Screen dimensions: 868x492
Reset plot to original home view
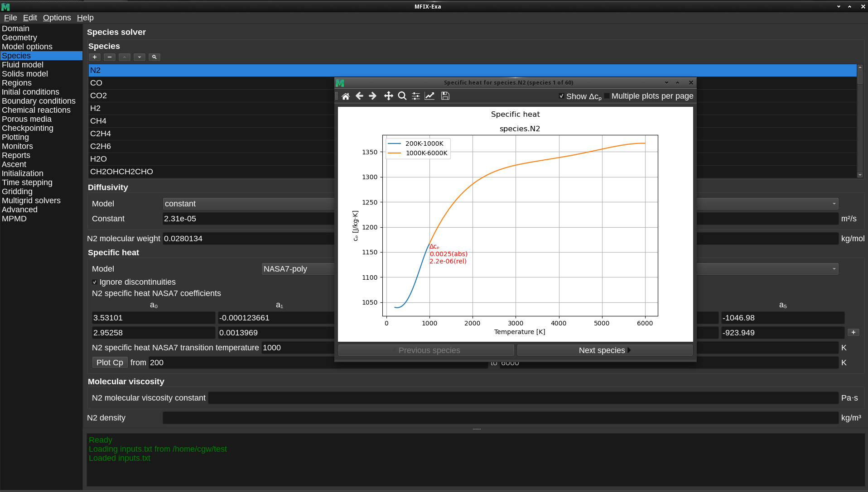[x=346, y=96]
